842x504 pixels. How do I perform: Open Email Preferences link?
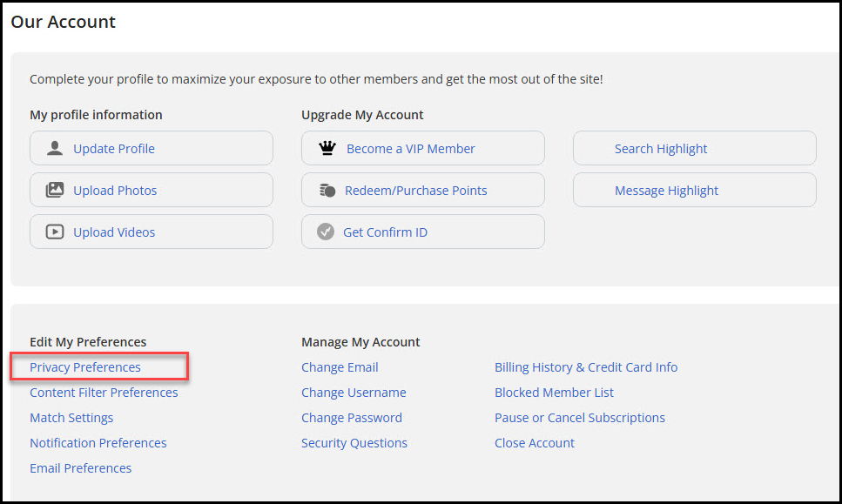(81, 468)
